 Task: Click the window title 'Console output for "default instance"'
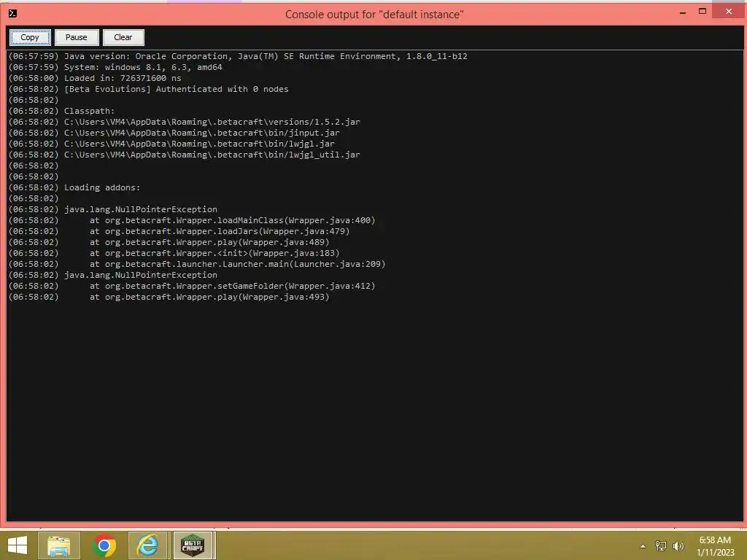pos(374,15)
